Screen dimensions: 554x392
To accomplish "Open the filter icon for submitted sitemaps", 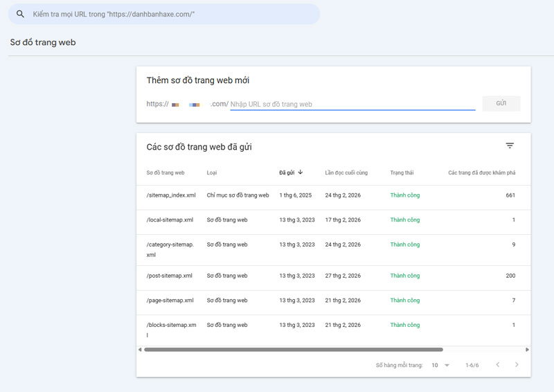I will coord(510,145).
